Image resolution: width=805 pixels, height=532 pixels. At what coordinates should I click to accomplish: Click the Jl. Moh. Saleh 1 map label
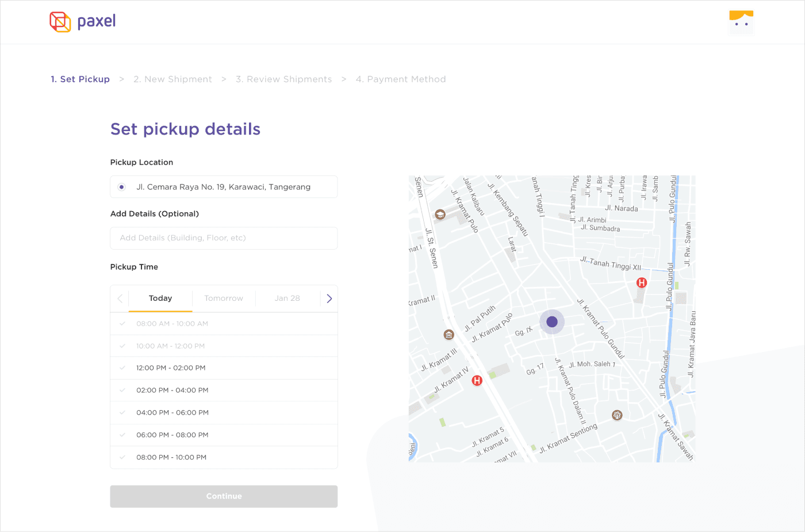coord(592,364)
